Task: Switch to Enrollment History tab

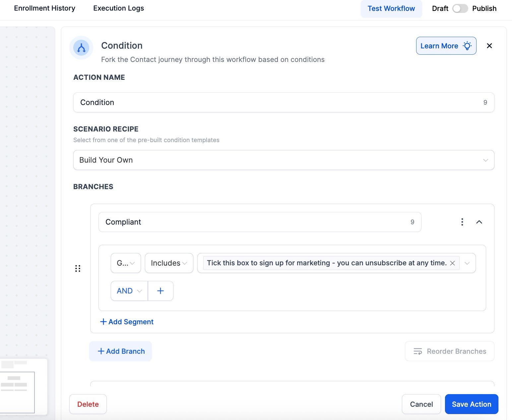Action: tap(45, 8)
